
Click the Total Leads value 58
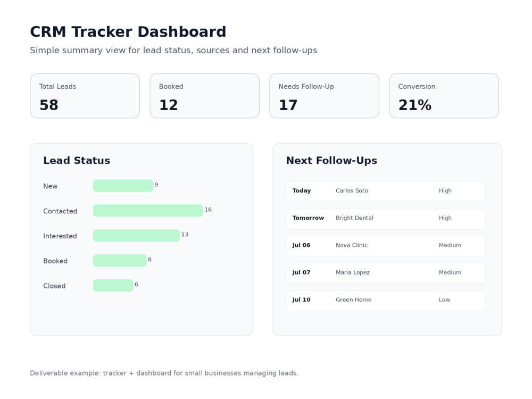(49, 105)
